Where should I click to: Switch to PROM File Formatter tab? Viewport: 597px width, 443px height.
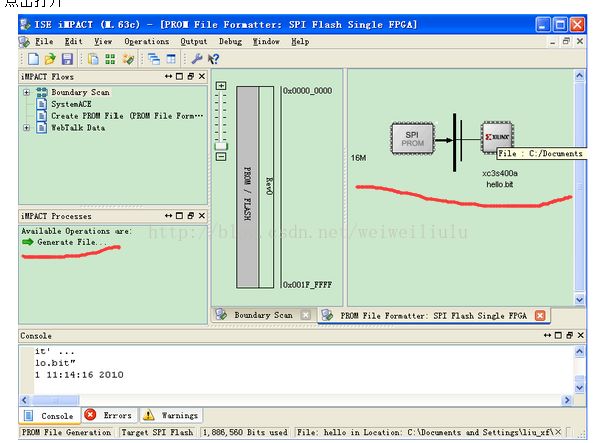coord(434,316)
